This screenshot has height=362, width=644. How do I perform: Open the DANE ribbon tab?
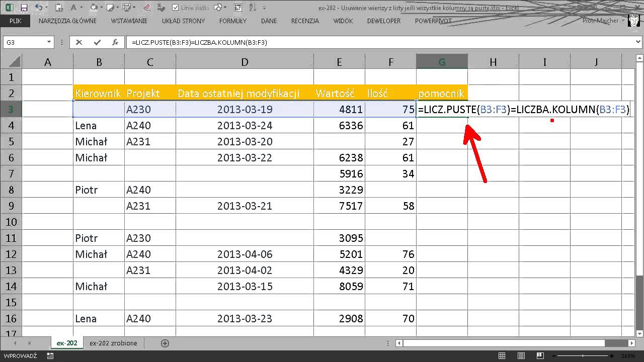[269, 21]
